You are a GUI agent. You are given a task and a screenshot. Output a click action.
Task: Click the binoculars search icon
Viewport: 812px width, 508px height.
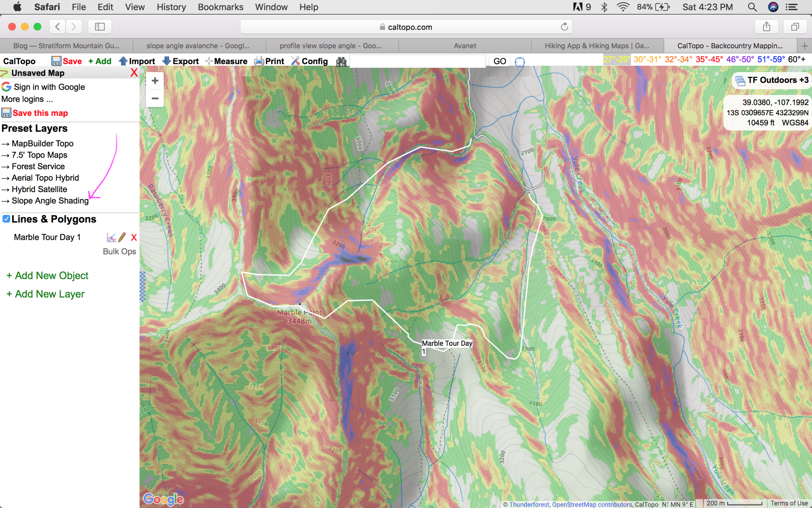click(x=341, y=61)
